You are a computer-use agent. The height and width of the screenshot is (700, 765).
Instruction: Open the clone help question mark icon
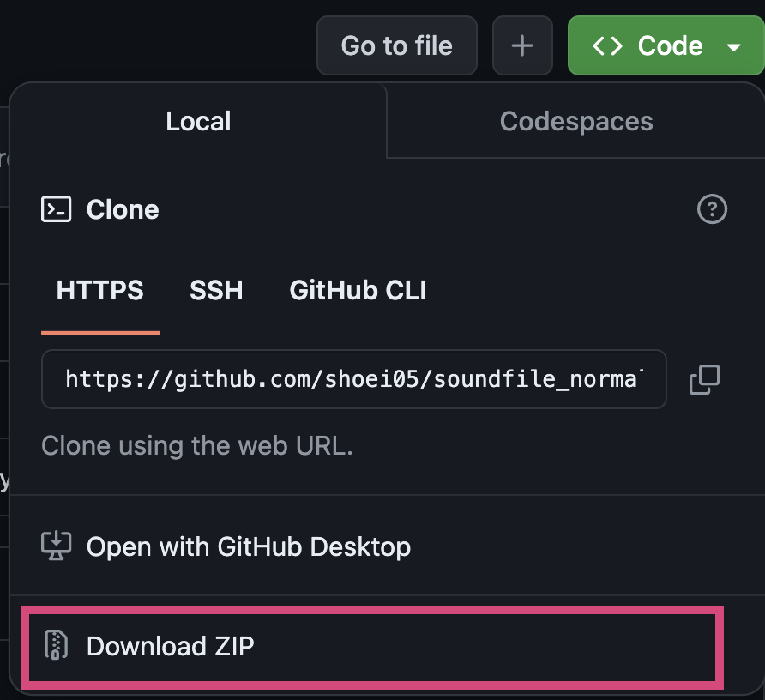click(x=712, y=209)
